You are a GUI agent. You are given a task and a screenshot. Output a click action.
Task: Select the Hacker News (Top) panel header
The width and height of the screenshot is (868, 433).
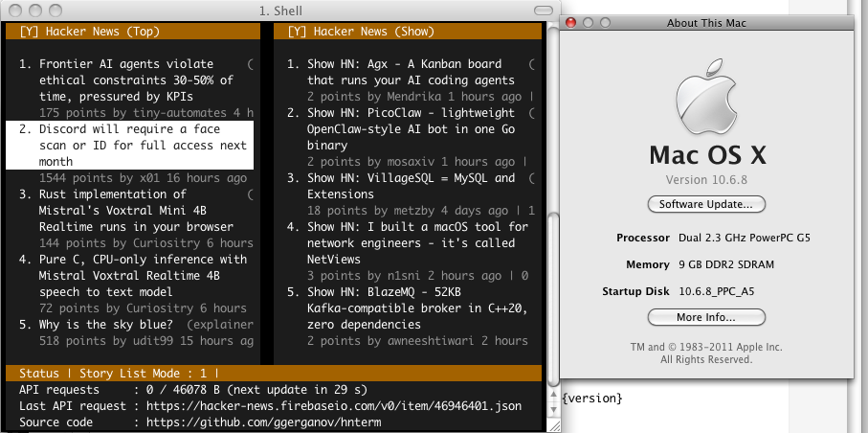133,32
